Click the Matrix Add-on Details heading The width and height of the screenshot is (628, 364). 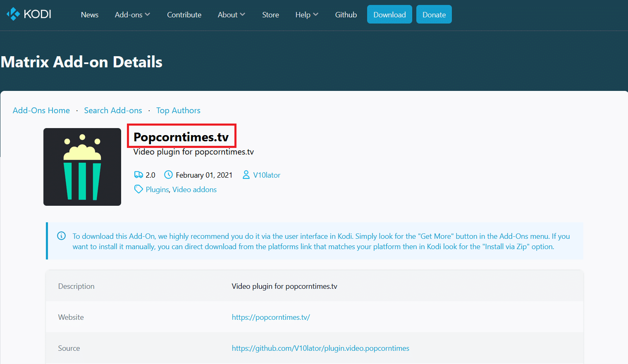coord(81,62)
